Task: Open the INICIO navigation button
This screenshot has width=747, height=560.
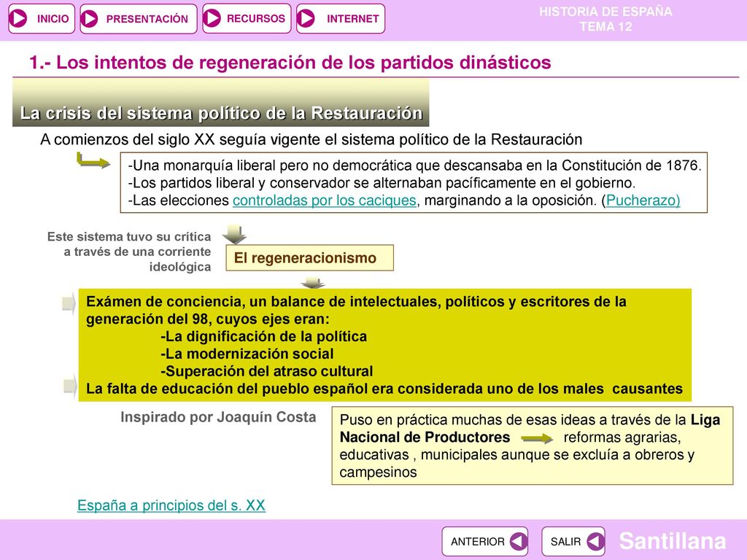Action: 42,18
